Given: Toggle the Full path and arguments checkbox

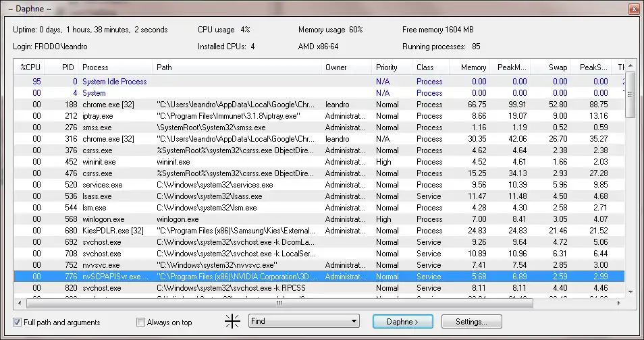Looking at the screenshot, I should coord(18,322).
